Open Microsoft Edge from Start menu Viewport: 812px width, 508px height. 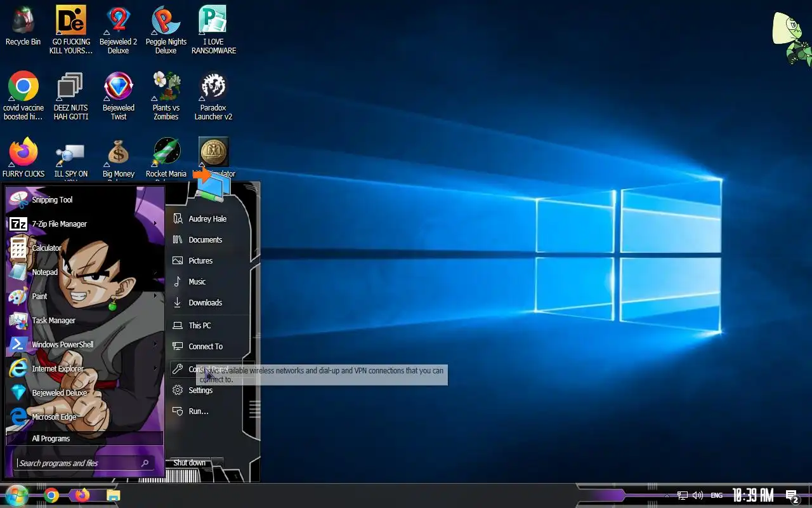(84, 417)
